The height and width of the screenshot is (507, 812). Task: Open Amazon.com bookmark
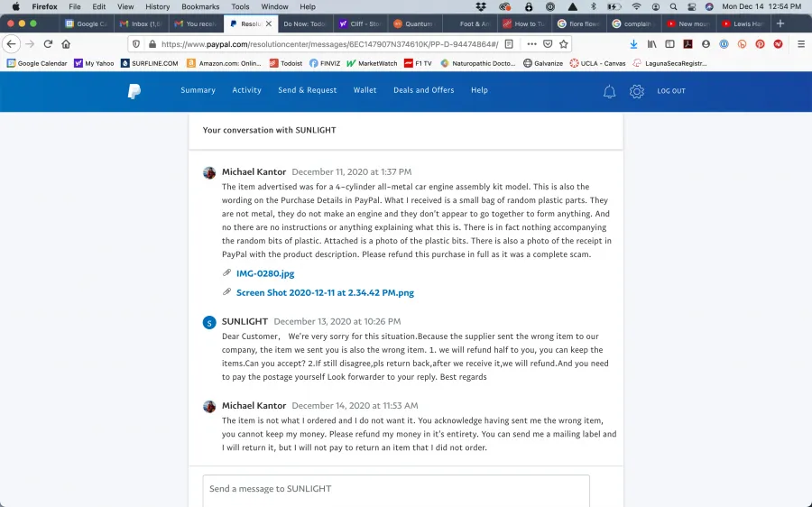(225, 63)
